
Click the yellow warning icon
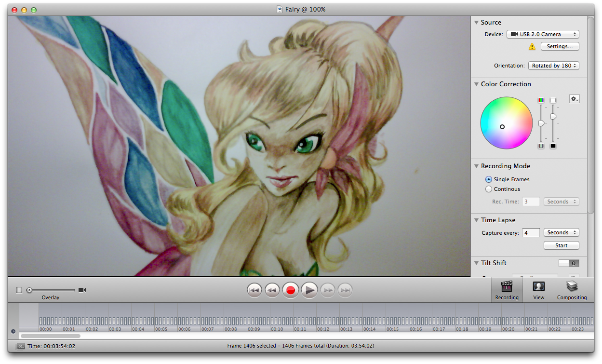pos(532,47)
